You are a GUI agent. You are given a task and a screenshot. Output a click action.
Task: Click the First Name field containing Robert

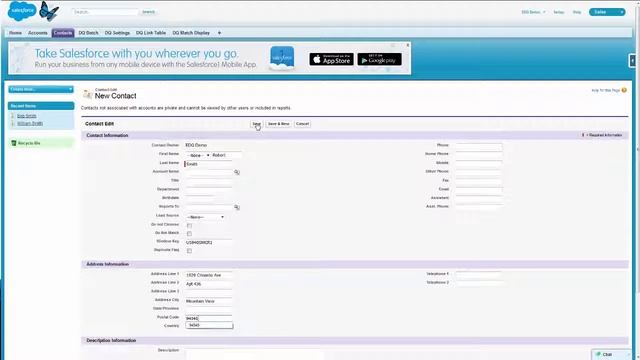[x=227, y=155]
